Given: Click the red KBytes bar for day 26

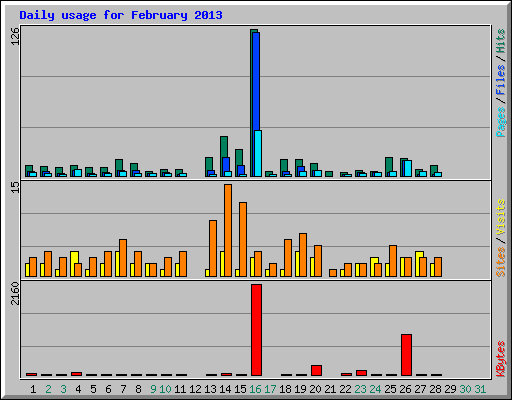Looking at the screenshot, I should tap(406, 355).
